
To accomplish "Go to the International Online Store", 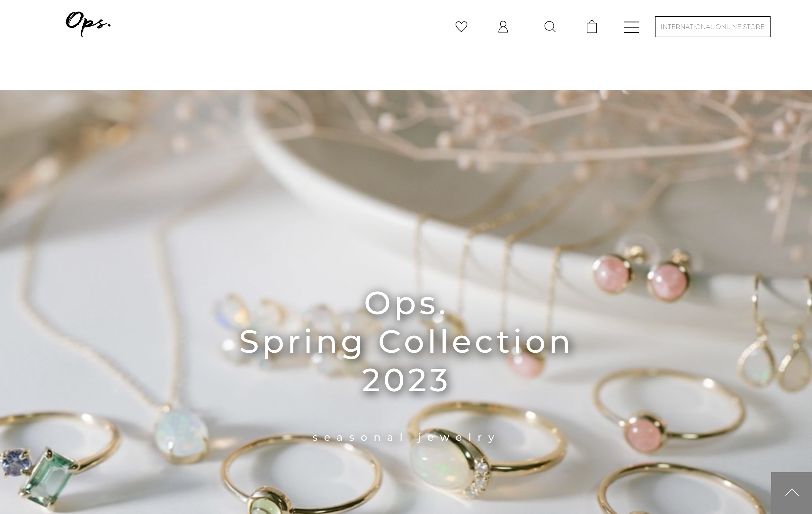I will tap(712, 27).
